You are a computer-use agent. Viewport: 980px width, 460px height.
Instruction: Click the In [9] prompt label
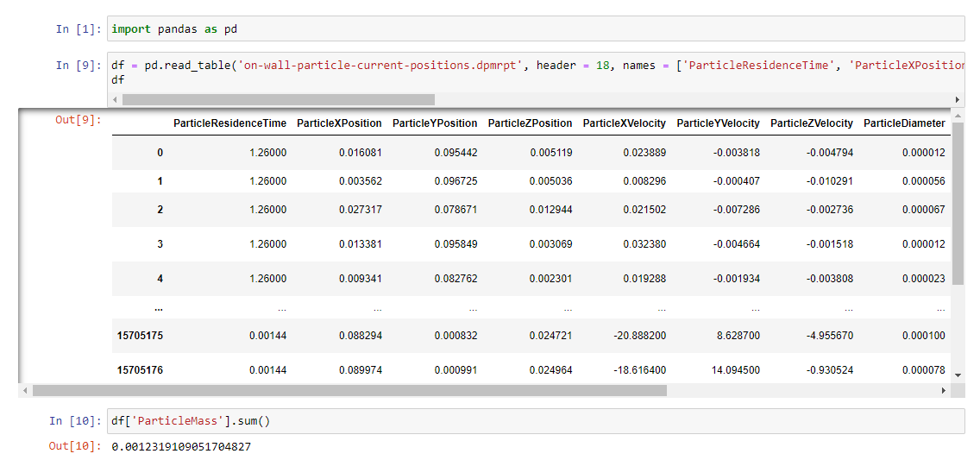pyautogui.click(x=79, y=65)
